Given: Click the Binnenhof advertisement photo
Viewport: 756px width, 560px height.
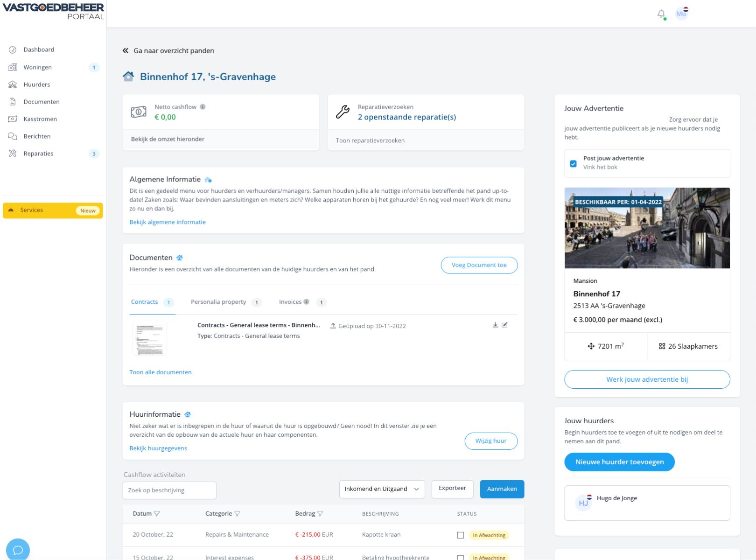Looking at the screenshot, I should (647, 228).
